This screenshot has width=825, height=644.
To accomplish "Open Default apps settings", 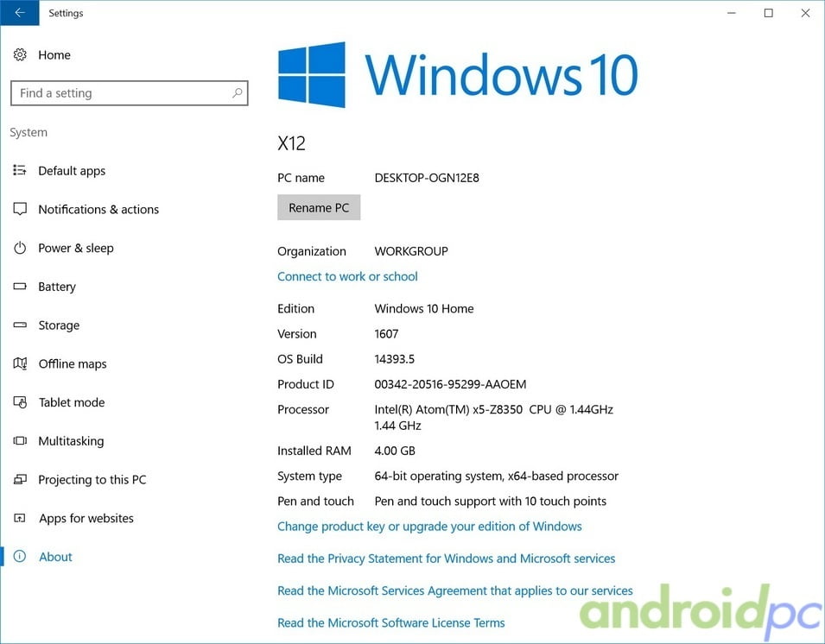I will click(72, 171).
